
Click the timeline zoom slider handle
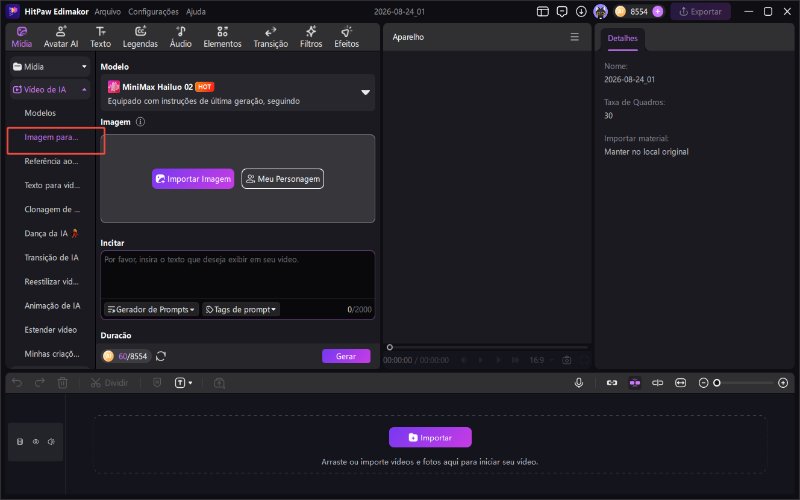717,383
